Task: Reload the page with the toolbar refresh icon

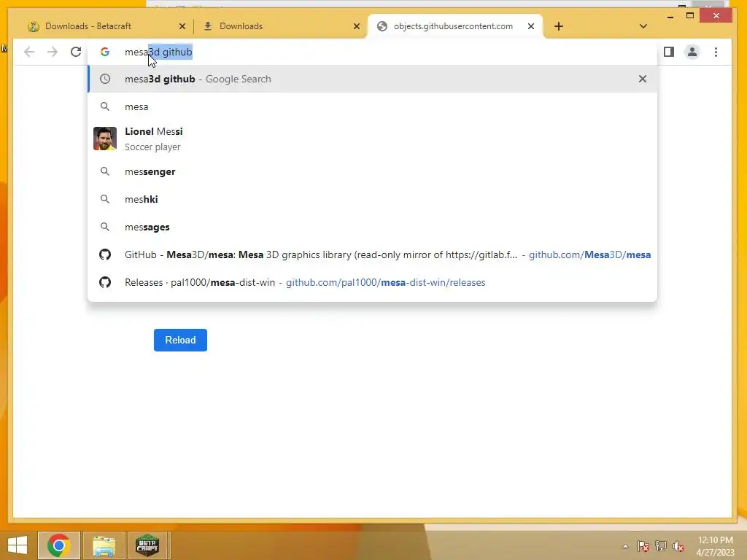Action: (x=76, y=52)
